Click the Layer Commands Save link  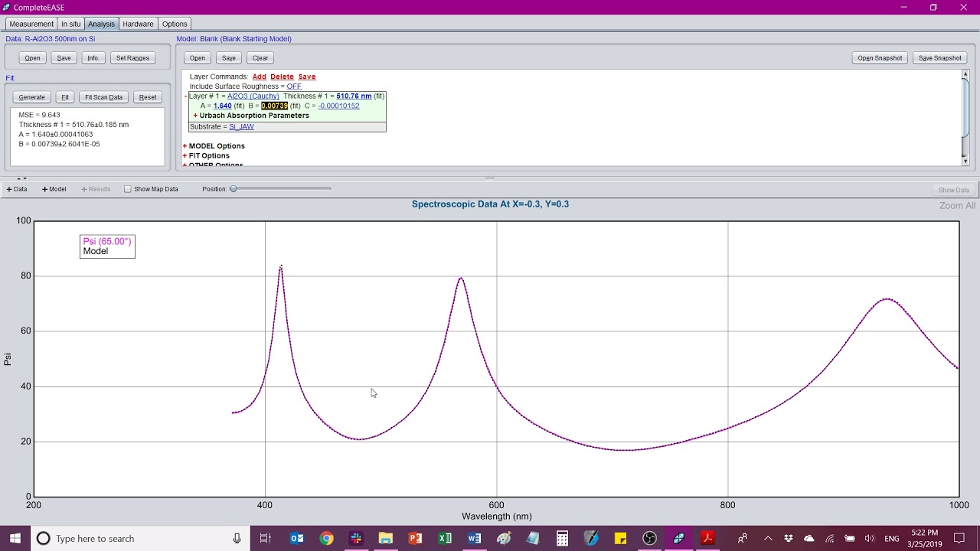(x=307, y=77)
